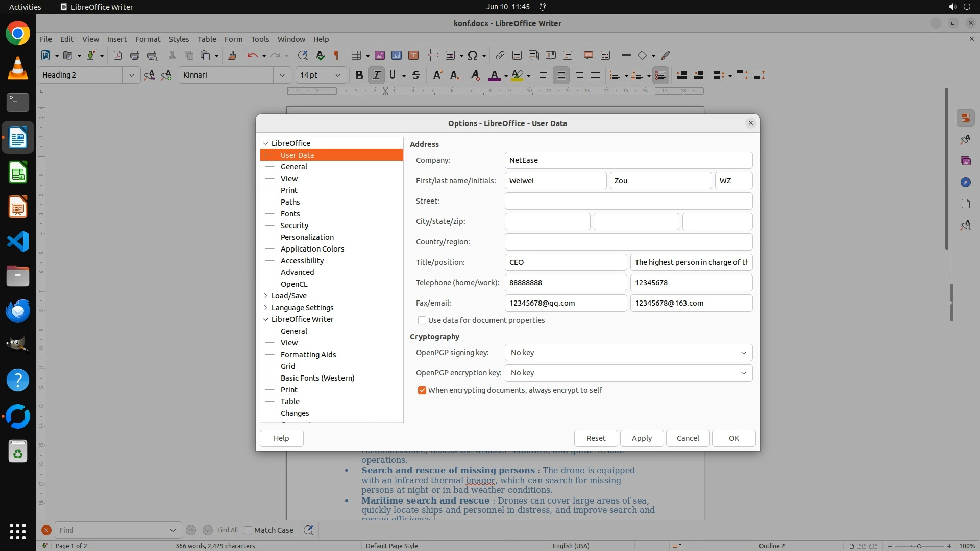Toggle Bold formatting in toolbar
Image resolution: width=980 pixels, height=551 pixels.
[x=359, y=75]
